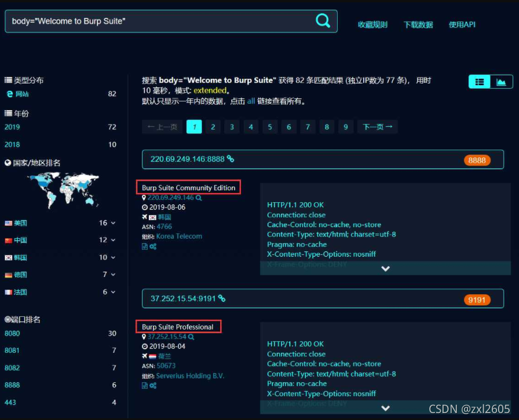519x420 pixels.
Task: Expand the 中国 country entry chevron
Action: 113,240
